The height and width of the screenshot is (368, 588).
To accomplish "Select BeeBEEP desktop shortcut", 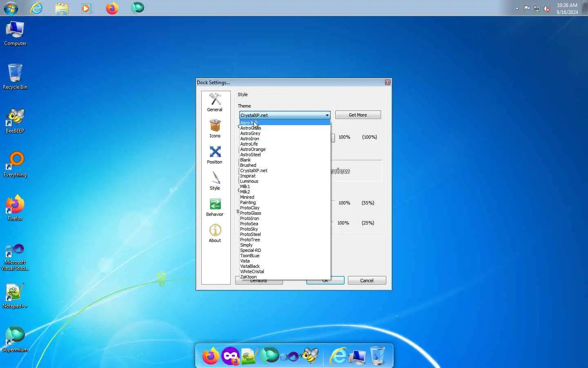I will point(15,121).
